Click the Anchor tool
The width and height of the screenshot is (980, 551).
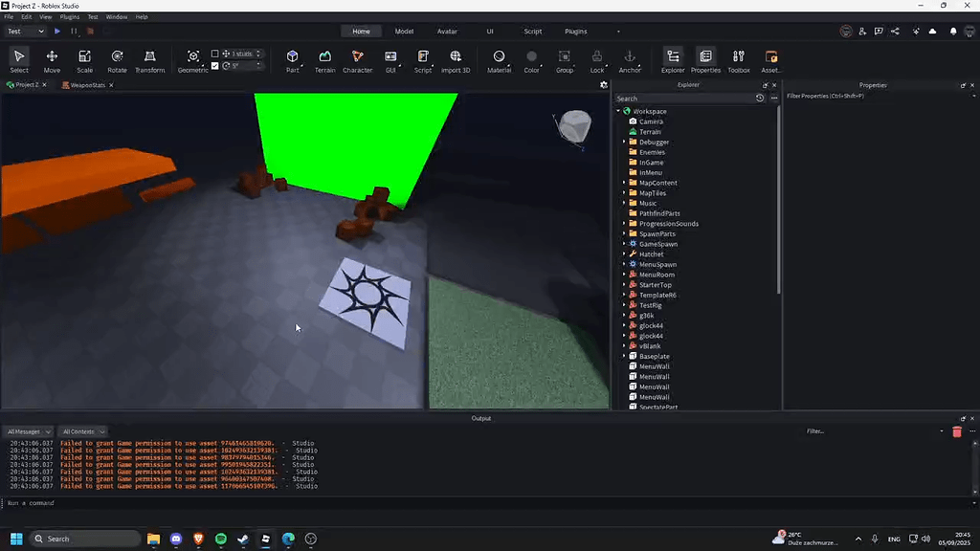tap(630, 59)
